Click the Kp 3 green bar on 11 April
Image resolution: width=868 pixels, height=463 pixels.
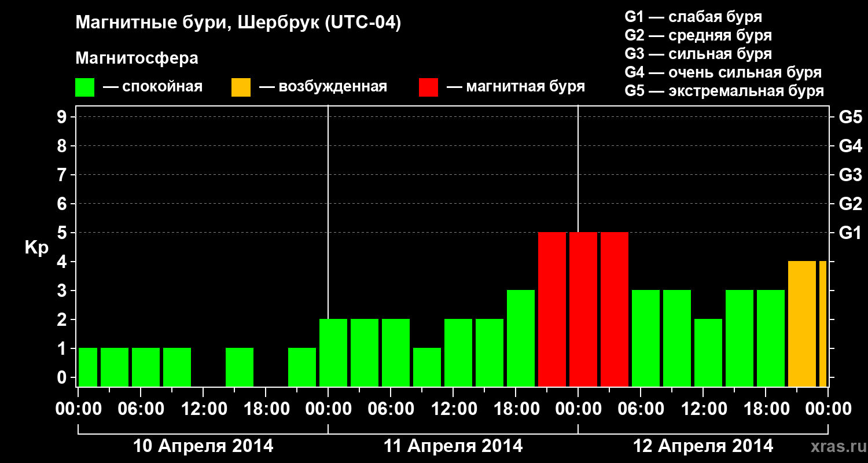click(x=521, y=339)
